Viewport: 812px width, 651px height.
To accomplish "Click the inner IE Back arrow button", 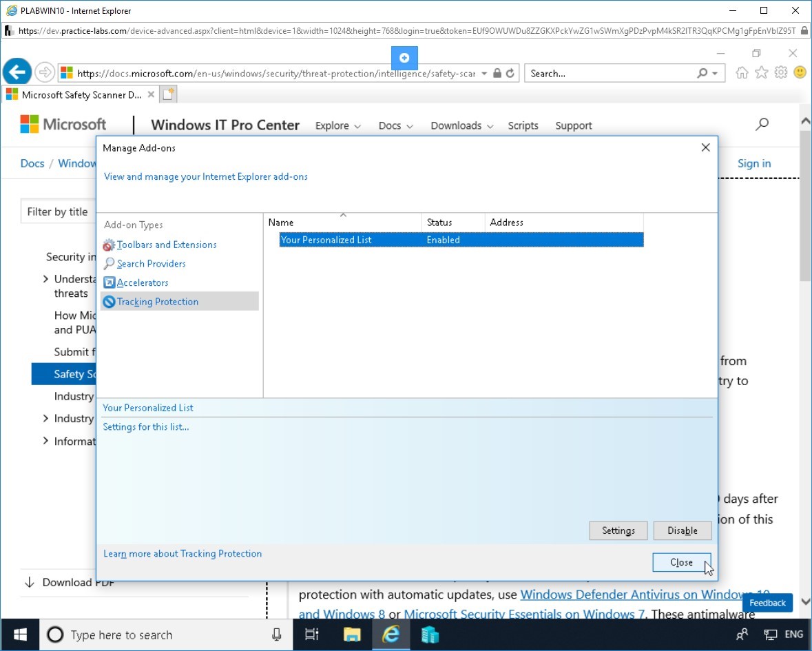I will [17, 72].
